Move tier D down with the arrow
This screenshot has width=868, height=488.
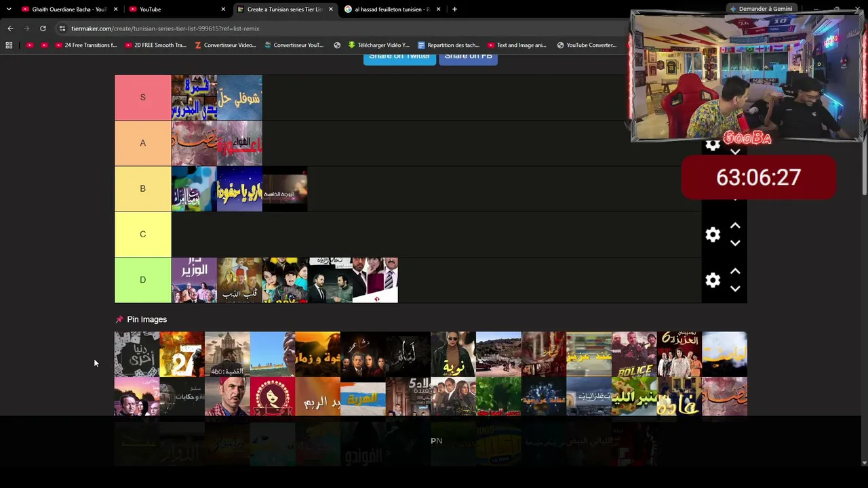click(735, 288)
